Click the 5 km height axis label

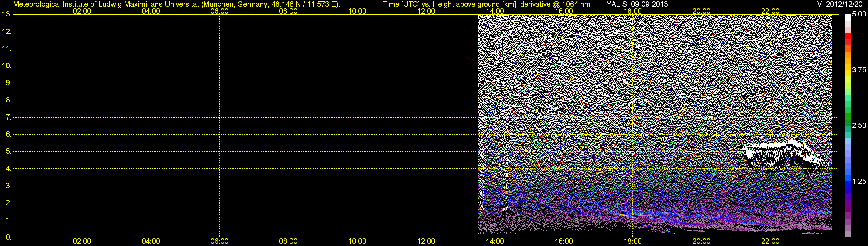coord(8,152)
